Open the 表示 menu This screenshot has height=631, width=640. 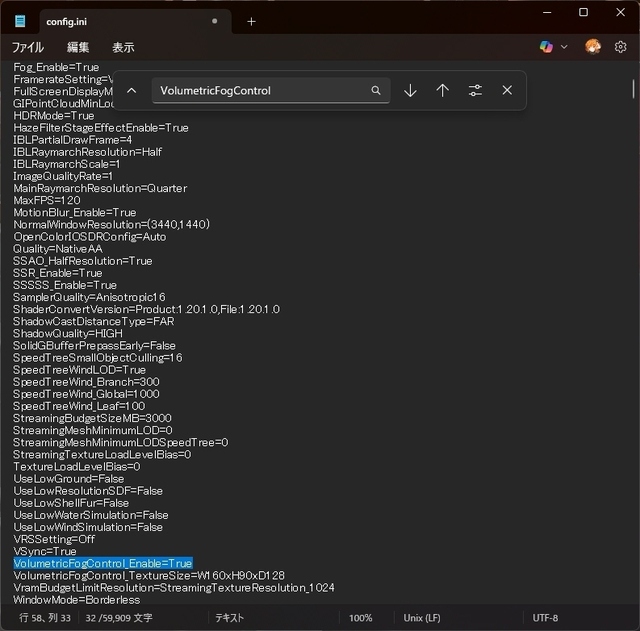click(x=123, y=47)
